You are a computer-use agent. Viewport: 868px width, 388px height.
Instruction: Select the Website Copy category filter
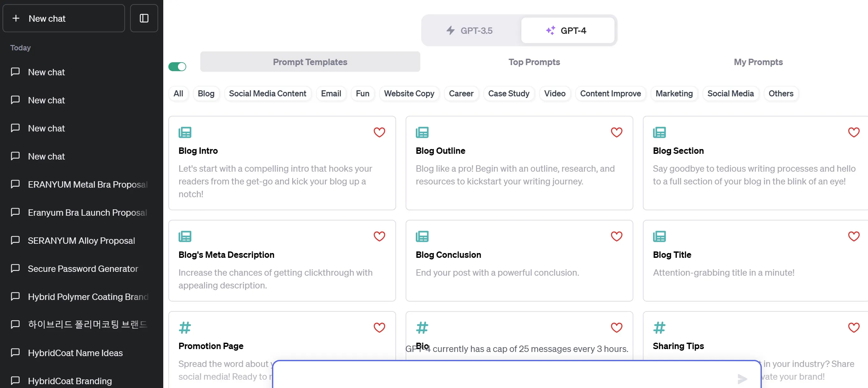pyautogui.click(x=409, y=93)
